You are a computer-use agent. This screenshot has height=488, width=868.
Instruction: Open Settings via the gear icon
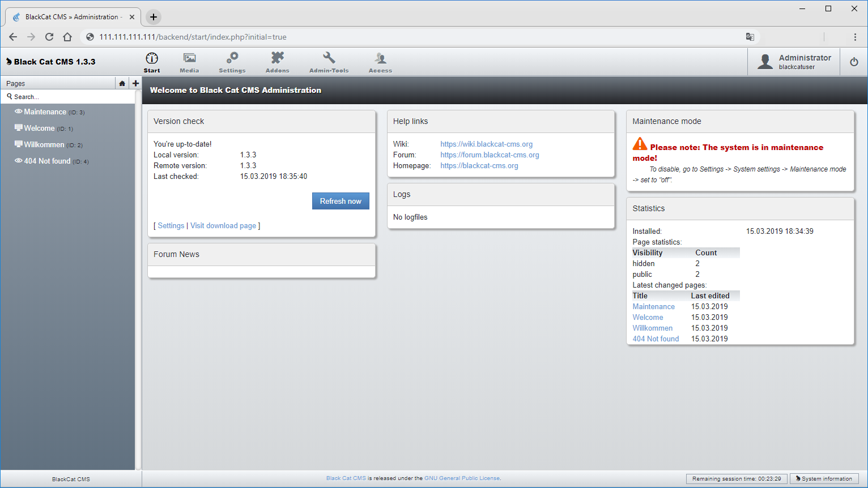[x=232, y=61]
